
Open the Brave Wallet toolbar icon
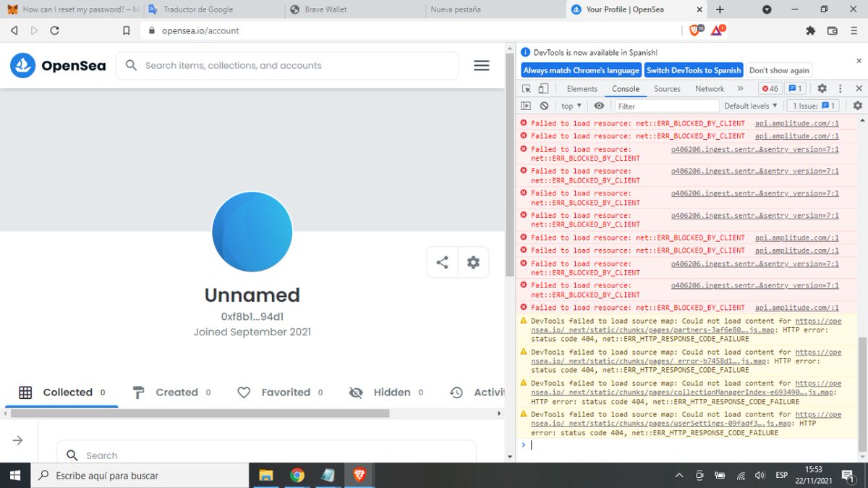coord(832,30)
